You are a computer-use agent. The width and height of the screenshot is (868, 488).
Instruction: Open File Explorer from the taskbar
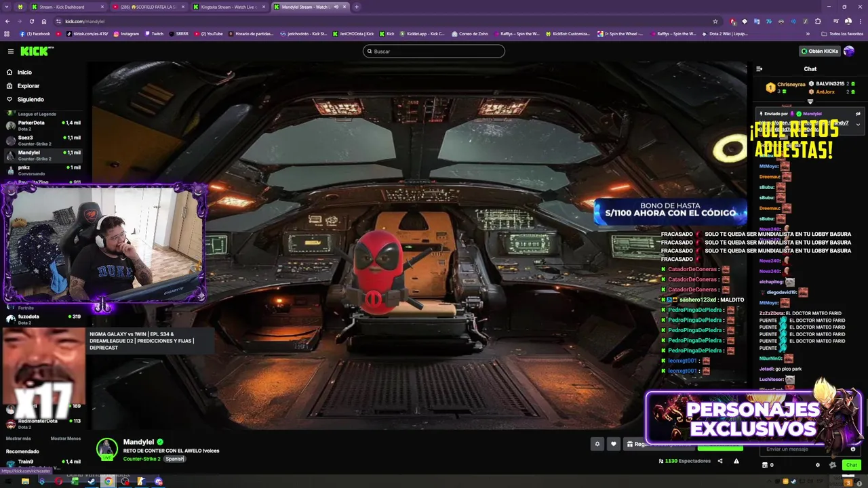[x=25, y=481]
